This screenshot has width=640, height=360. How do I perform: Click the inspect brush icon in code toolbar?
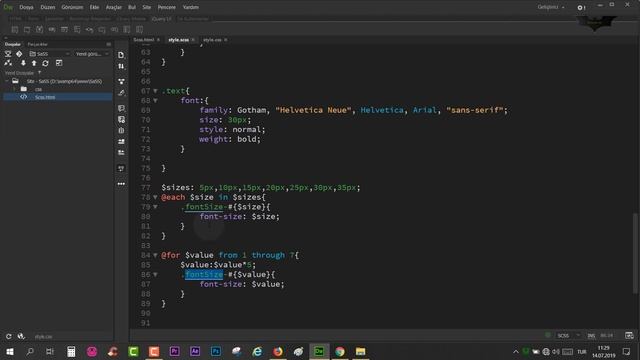click(121, 93)
